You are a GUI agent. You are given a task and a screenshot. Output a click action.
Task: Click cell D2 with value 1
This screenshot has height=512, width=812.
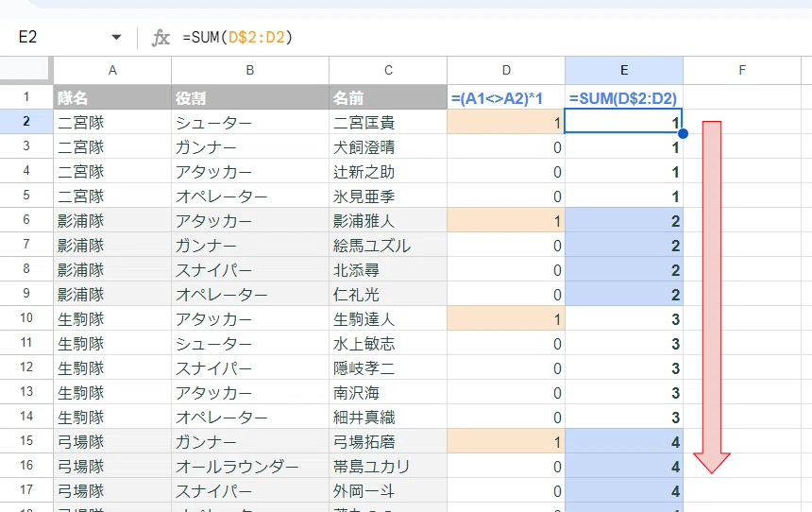click(x=506, y=122)
